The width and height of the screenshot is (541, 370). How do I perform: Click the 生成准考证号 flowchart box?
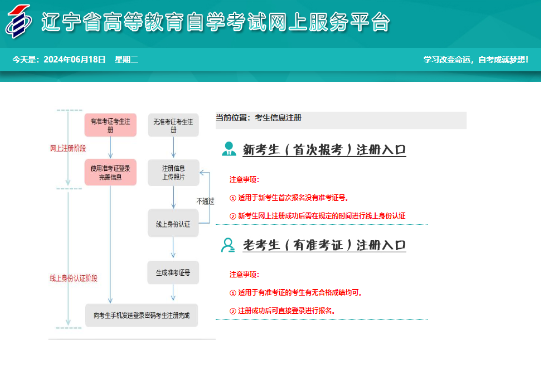pos(173,273)
